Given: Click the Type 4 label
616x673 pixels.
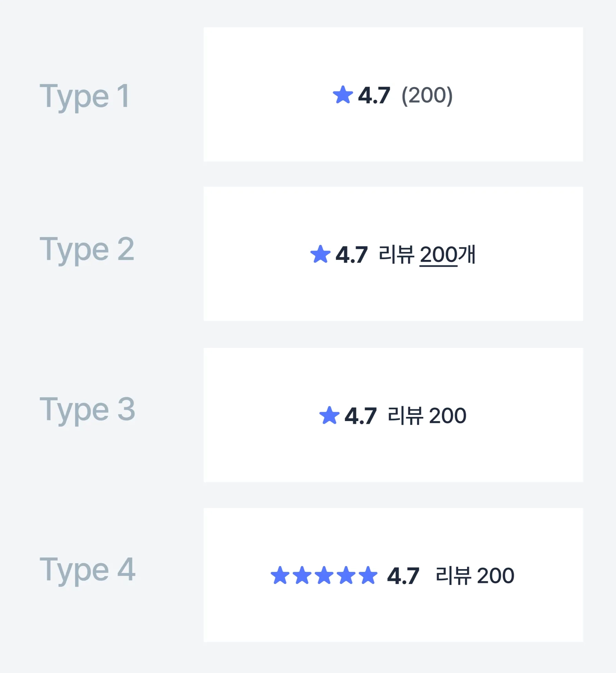Looking at the screenshot, I should pos(87,570).
